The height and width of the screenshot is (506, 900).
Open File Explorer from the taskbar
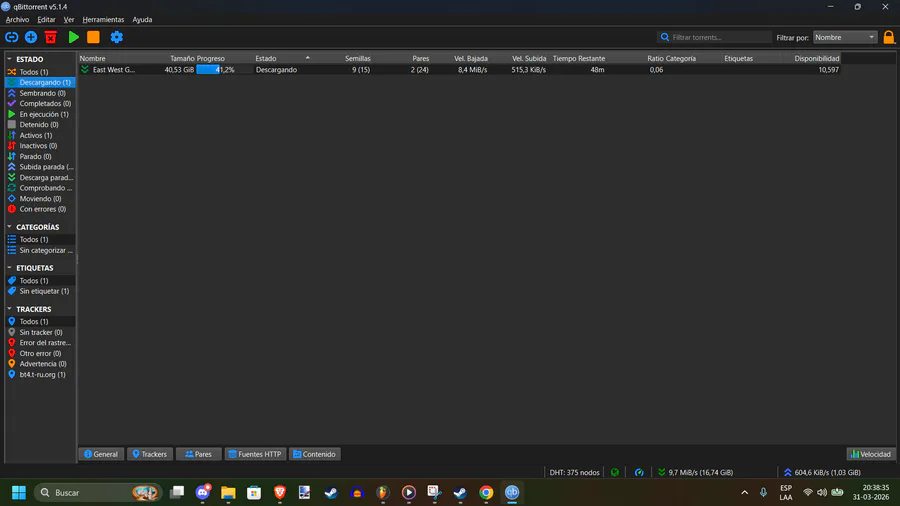[x=228, y=492]
